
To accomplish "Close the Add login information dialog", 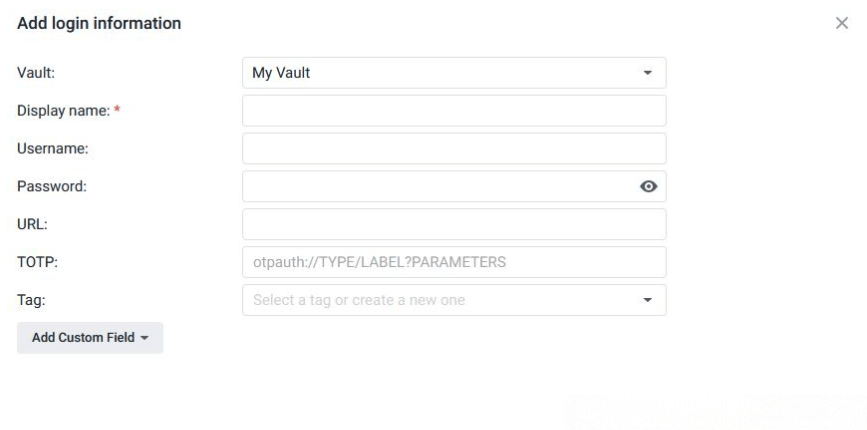I will coord(842,23).
